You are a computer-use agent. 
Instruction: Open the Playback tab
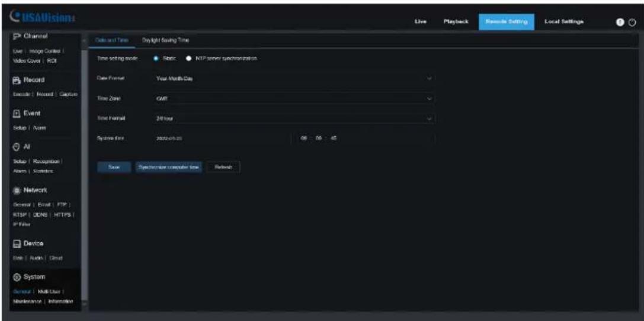(456, 22)
